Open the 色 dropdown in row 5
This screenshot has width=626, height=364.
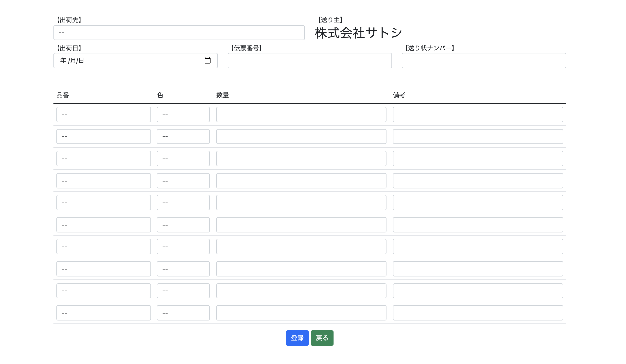point(183,203)
